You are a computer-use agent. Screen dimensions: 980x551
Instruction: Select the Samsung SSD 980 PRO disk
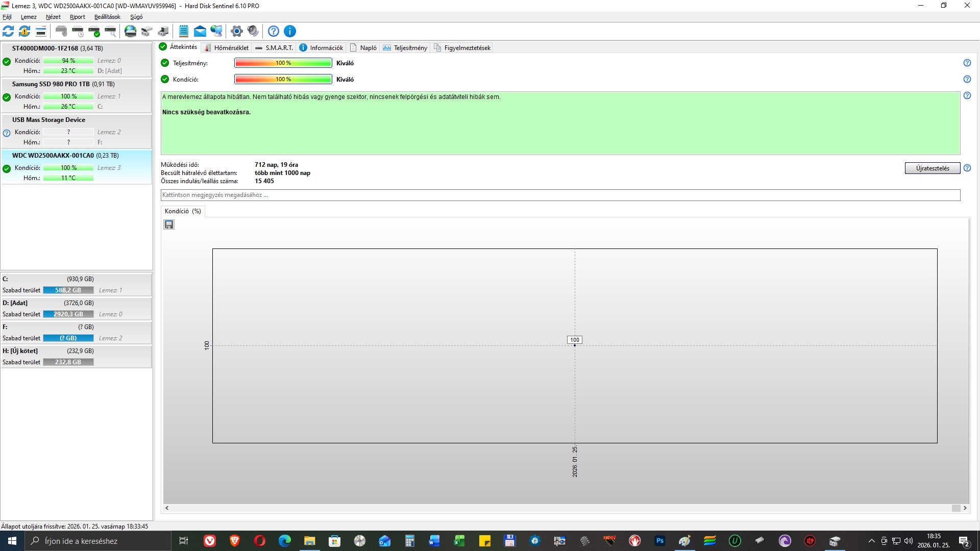tap(51, 84)
